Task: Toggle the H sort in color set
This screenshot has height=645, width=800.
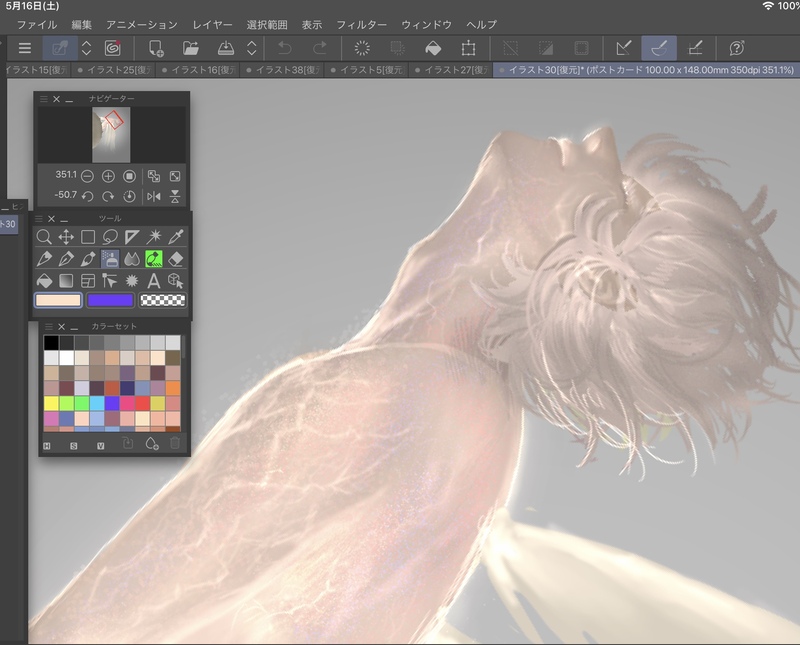Action: [x=47, y=446]
